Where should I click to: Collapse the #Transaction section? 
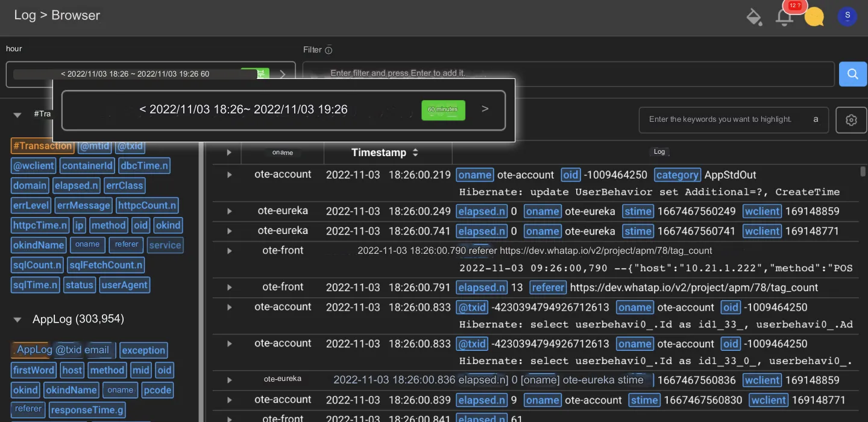(x=17, y=115)
